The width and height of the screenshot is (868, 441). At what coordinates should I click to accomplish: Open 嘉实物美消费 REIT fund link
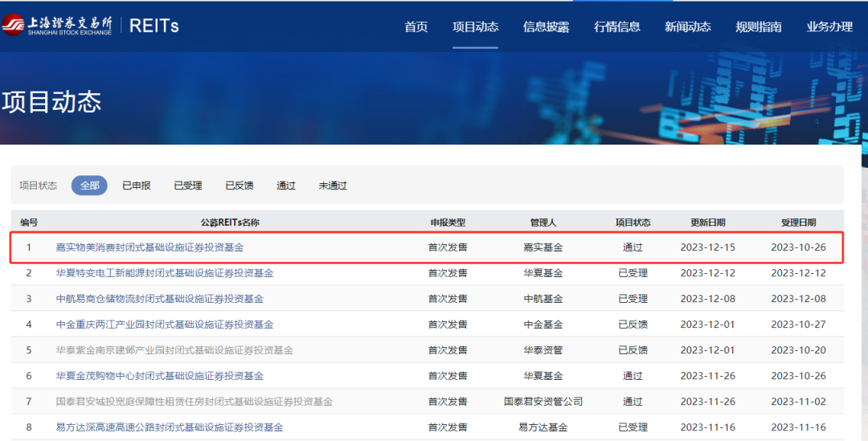point(149,247)
